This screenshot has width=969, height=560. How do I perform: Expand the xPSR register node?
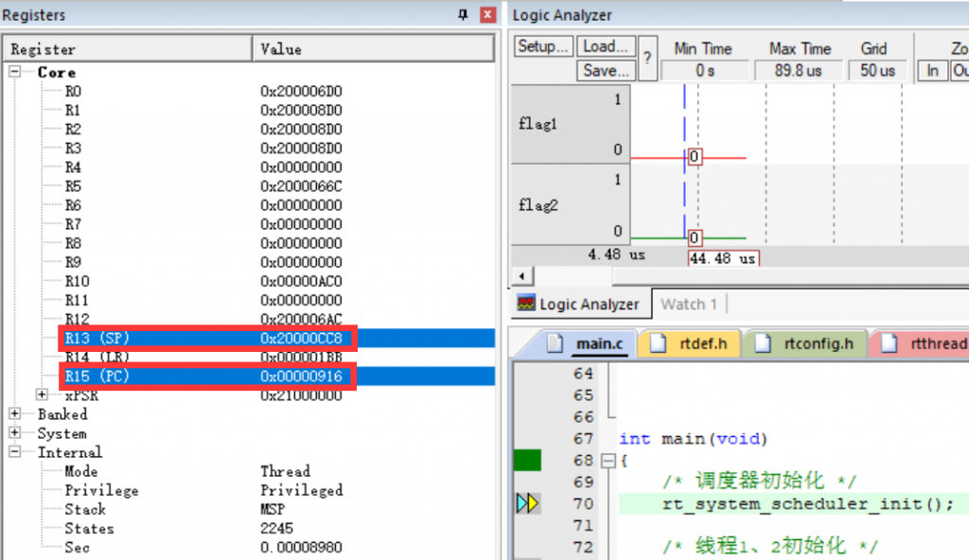(x=42, y=394)
